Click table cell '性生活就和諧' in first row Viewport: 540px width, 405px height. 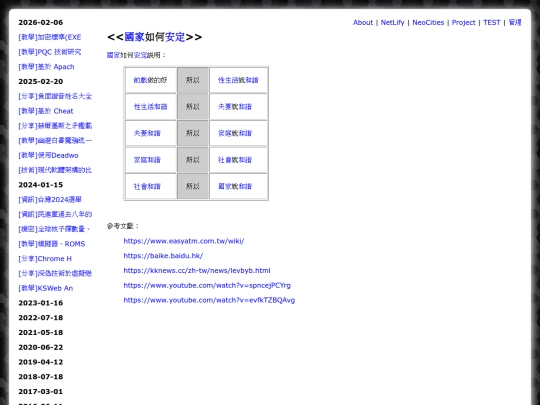(x=238, y=80)
